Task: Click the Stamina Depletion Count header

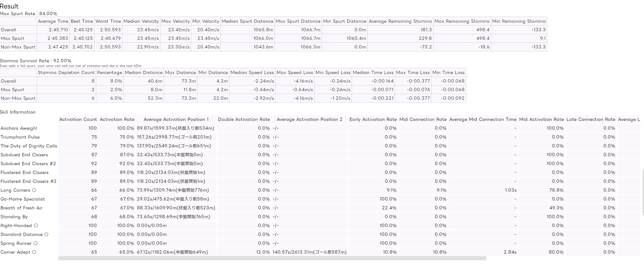Action: (66, 73)
